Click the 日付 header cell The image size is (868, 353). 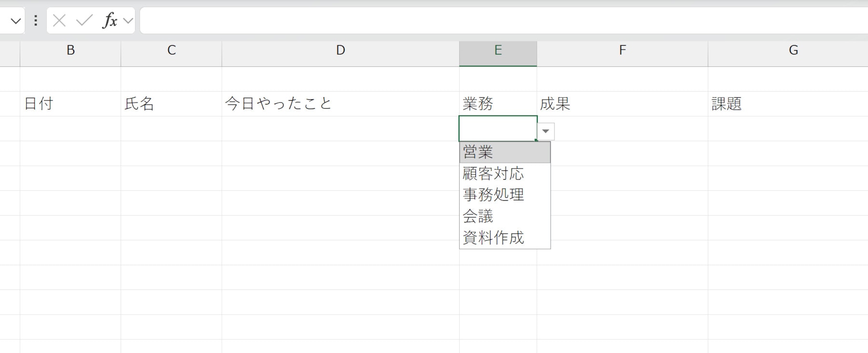[70, 104]
